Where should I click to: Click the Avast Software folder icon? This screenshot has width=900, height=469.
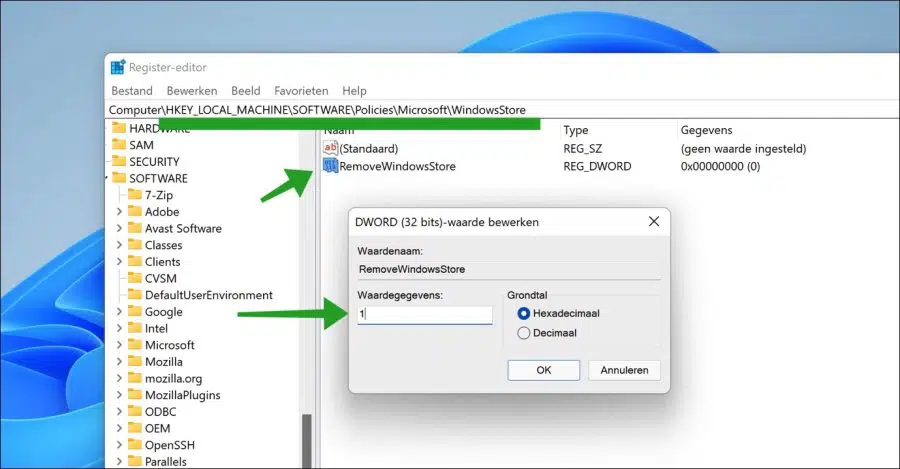click(x=135, y=228)
